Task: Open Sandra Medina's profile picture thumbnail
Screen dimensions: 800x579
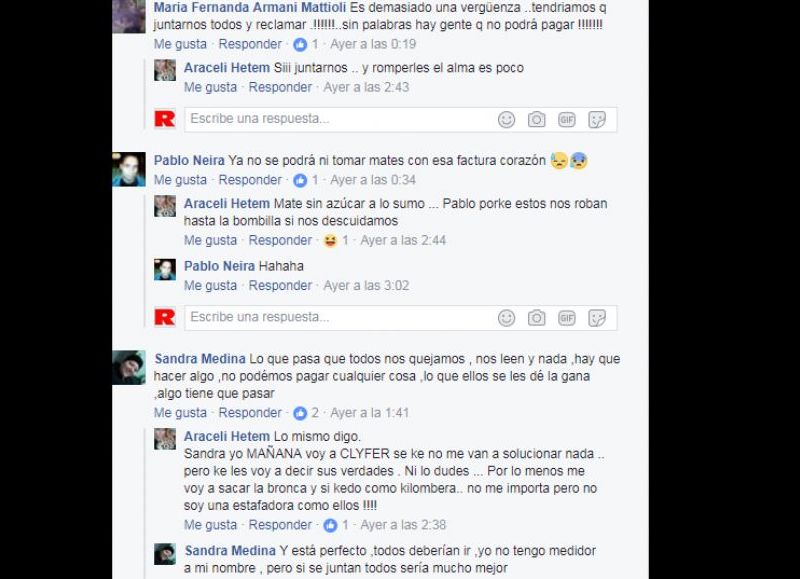Action: [129, 367]
